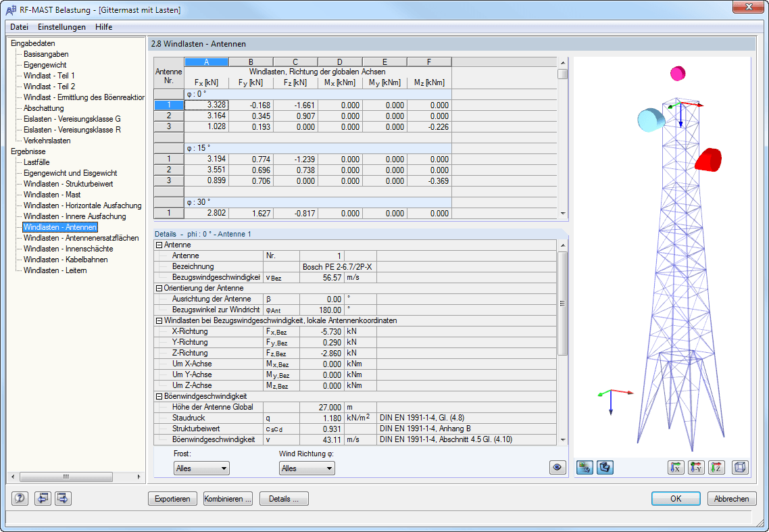Open Windlast - Teil 1
Screen dimensions: 769x532
[49, 76]
